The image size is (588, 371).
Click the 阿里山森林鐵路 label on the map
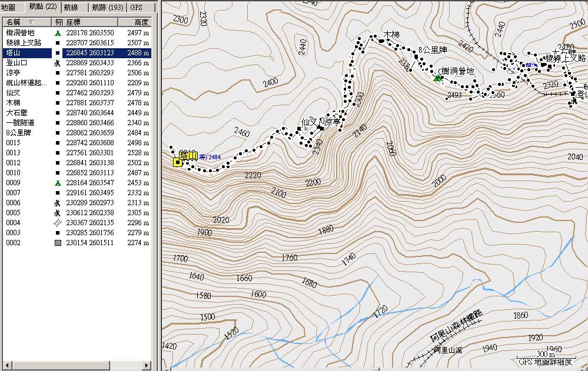(456, 326)
